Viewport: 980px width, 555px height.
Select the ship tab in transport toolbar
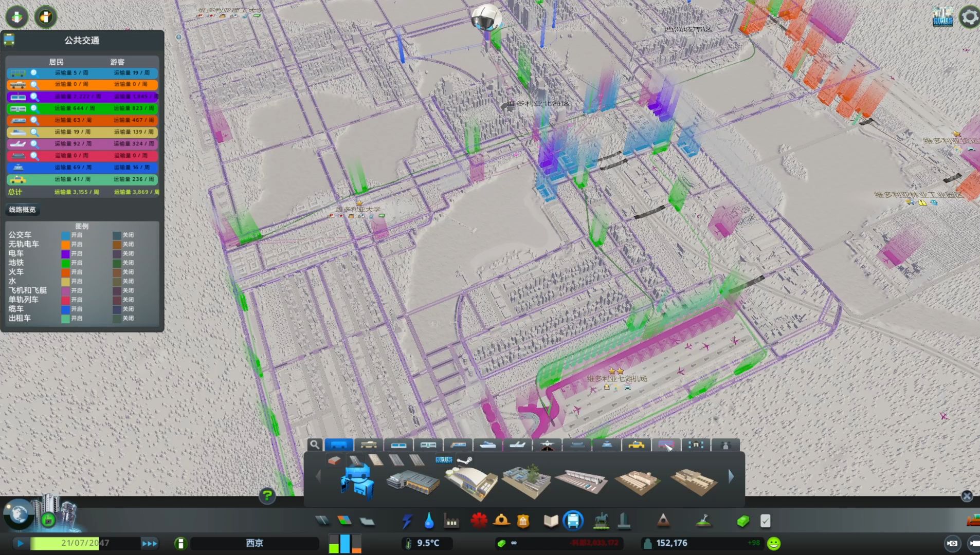487,445
